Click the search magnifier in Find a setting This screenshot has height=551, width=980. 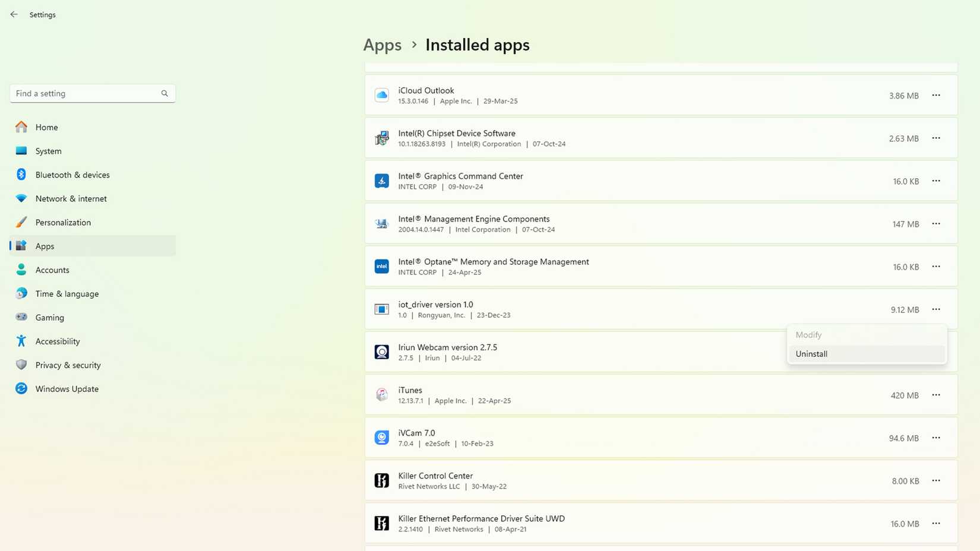[x=165, y=93]
